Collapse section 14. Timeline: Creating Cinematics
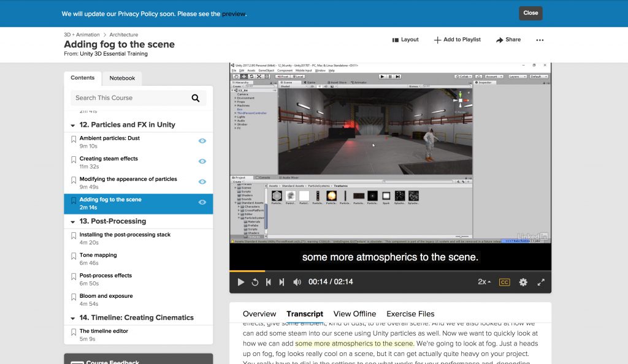Viewport: 628px width, 364px height. (73, 318)
